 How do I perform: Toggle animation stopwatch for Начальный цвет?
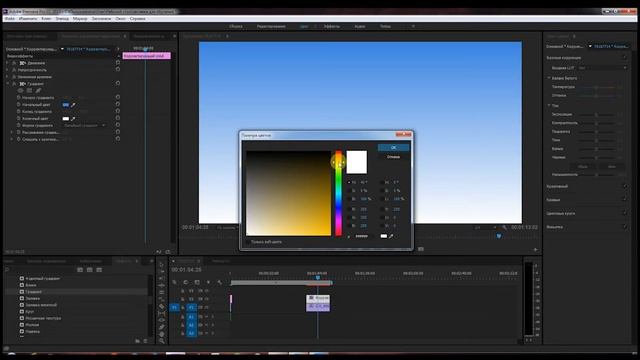tap(18, 105)
